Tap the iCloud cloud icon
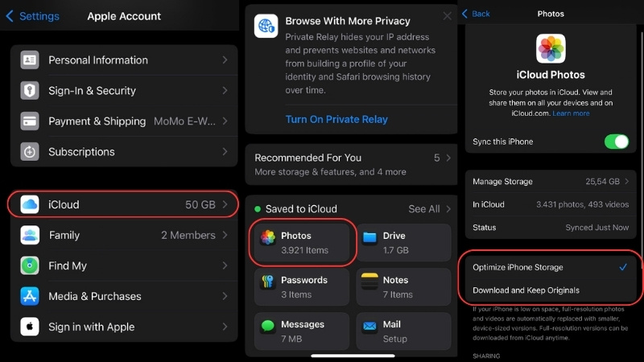The height and width of the screenshot is (362, 644). [x=30, y=204]
